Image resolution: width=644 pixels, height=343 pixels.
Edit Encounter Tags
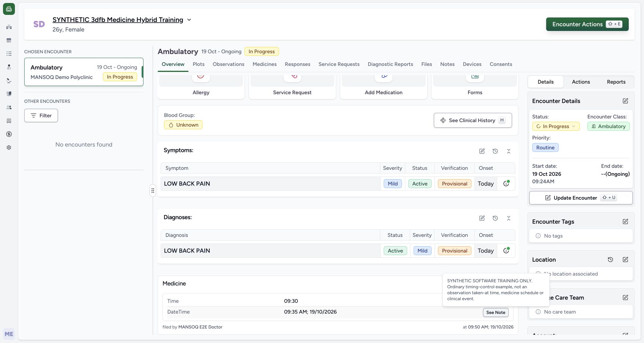point(625,222)
